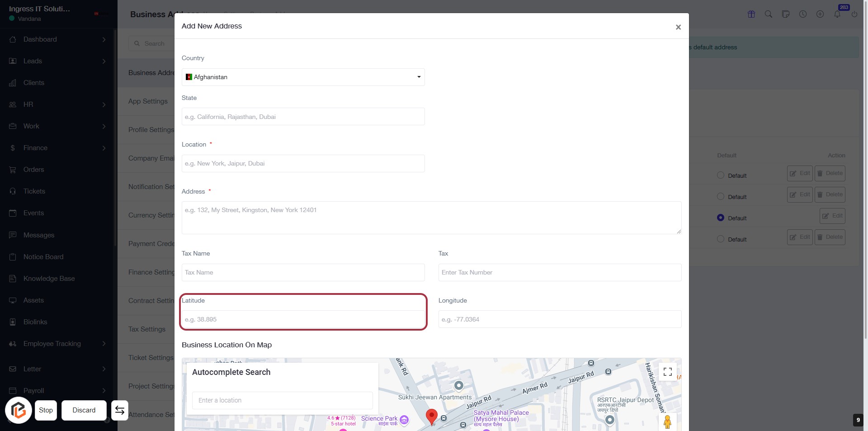
Task: Open notifications bell icon
Action: (837, 14)
